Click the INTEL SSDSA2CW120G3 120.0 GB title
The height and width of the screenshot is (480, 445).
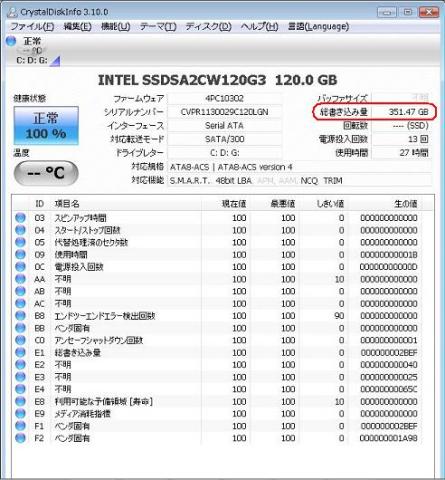(x=217, y=80)
